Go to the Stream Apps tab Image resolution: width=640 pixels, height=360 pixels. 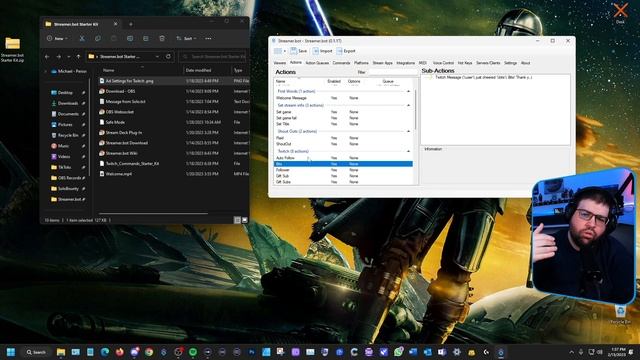382,63
